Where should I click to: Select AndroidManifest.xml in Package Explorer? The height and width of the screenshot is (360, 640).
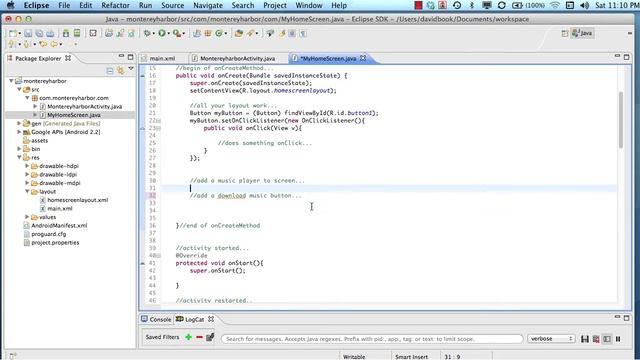59,225
